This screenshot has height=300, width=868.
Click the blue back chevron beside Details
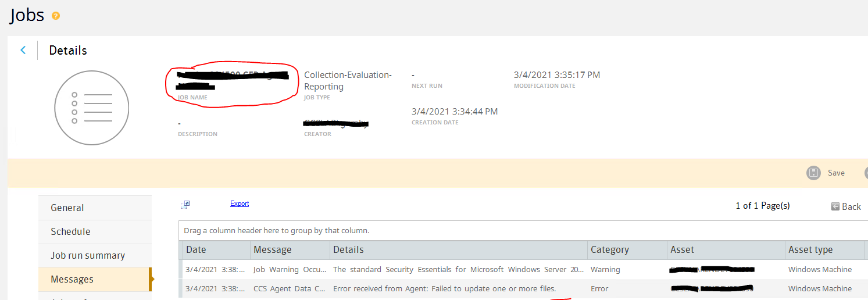[23, 50]
